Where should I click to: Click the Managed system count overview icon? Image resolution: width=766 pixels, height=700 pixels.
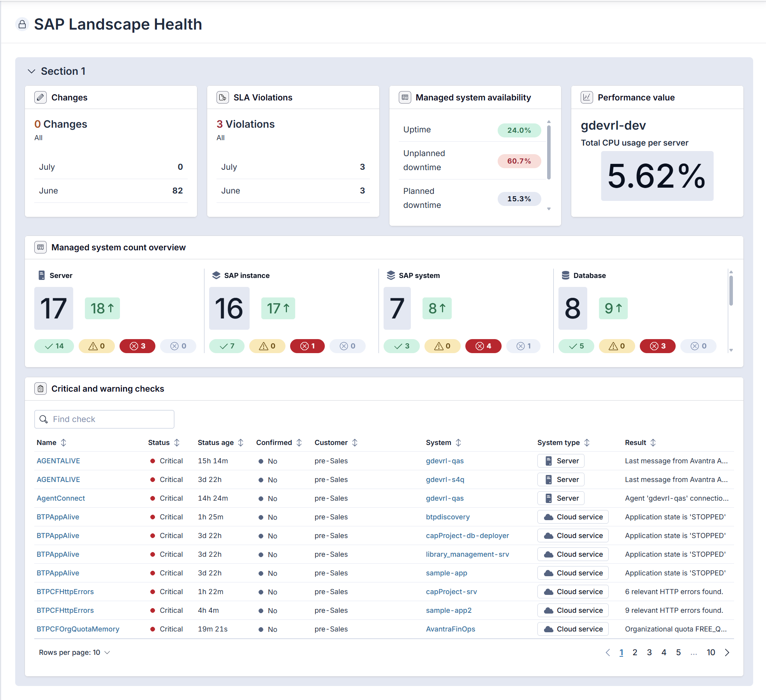(41, 247)
